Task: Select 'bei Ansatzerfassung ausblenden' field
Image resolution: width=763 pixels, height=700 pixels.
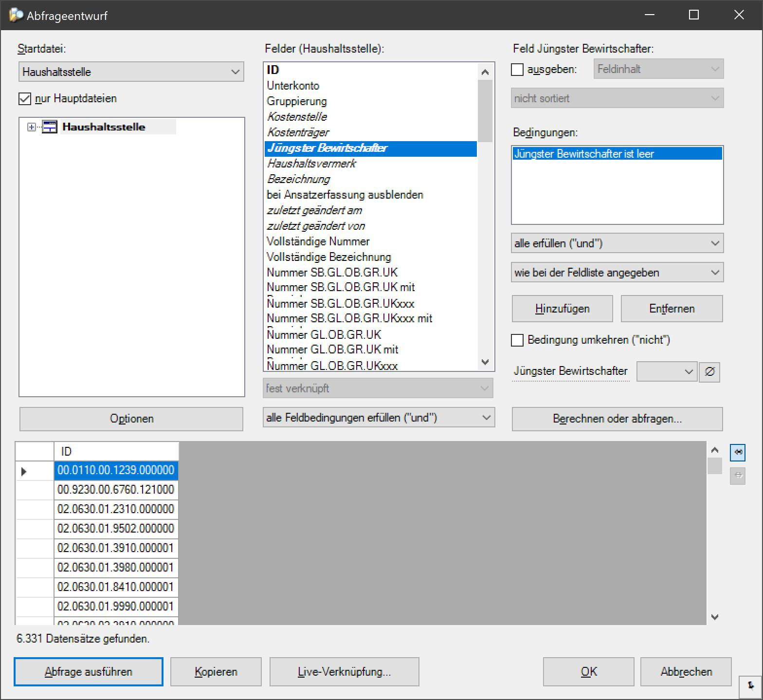Action: (x=371, y=195)
